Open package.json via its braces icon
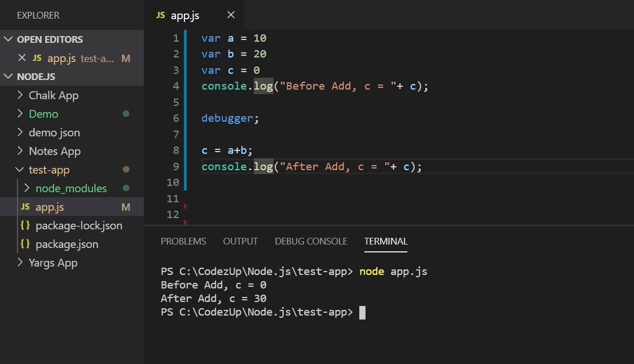 (x=26, y=244)
